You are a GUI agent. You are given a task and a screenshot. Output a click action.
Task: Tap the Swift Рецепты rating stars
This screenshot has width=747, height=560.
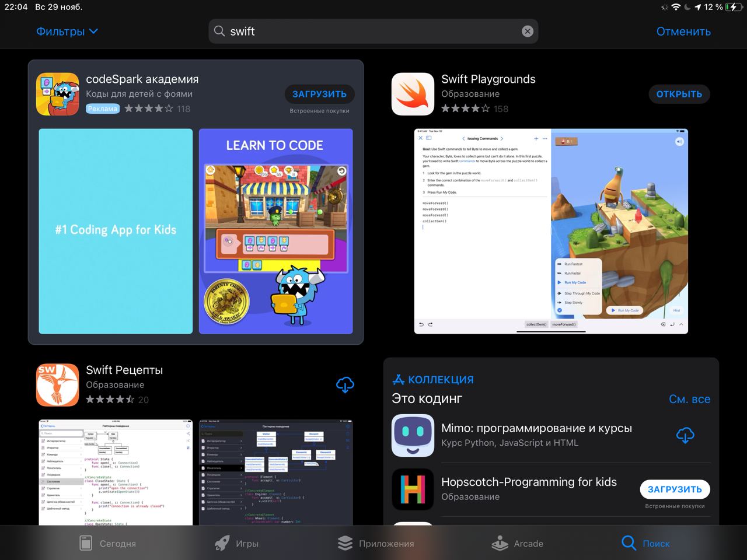click(x=110, y=400)
